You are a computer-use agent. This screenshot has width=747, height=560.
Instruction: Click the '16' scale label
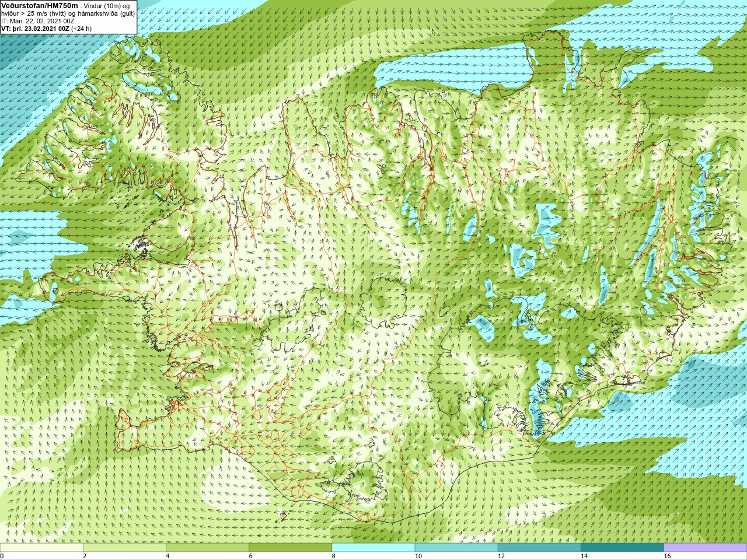(x=667, y=556)
